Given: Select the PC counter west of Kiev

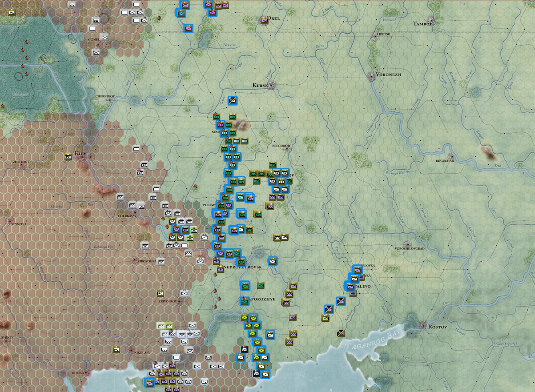Looking at the screenshot, I should (68, 157).
